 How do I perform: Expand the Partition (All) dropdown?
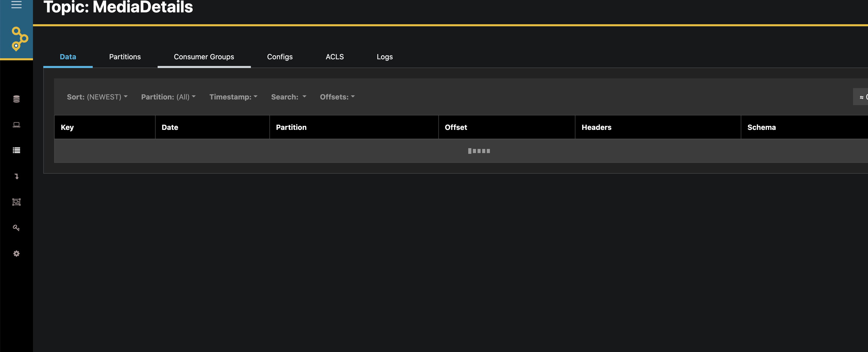(x=168, y=97)
